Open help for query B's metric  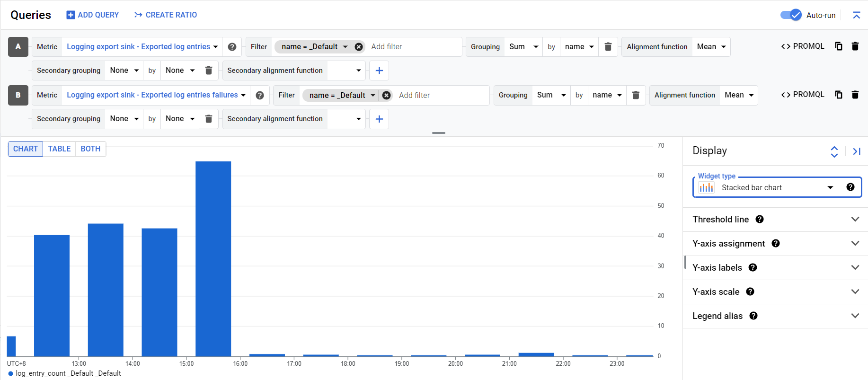pos(260,95)
